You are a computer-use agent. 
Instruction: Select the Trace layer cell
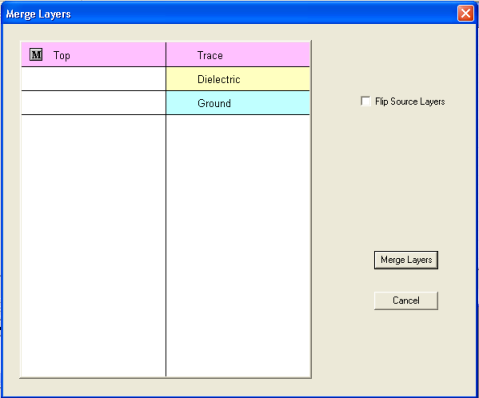238,55
